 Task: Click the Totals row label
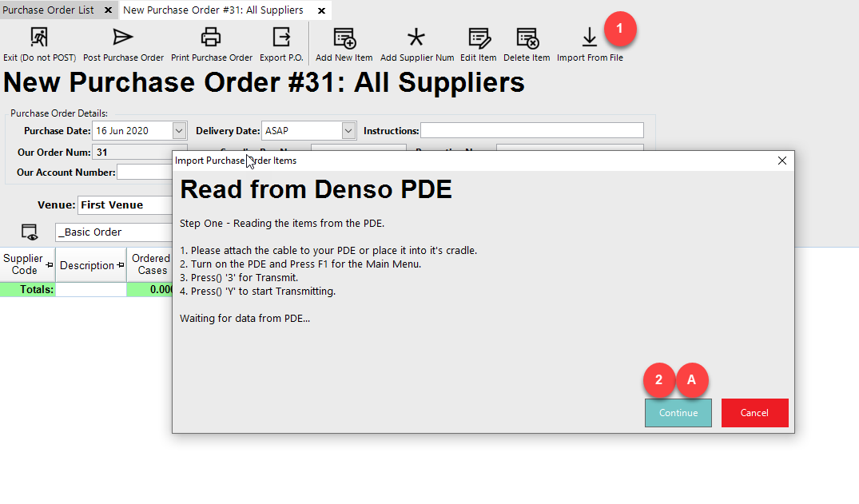coord(37,289)
